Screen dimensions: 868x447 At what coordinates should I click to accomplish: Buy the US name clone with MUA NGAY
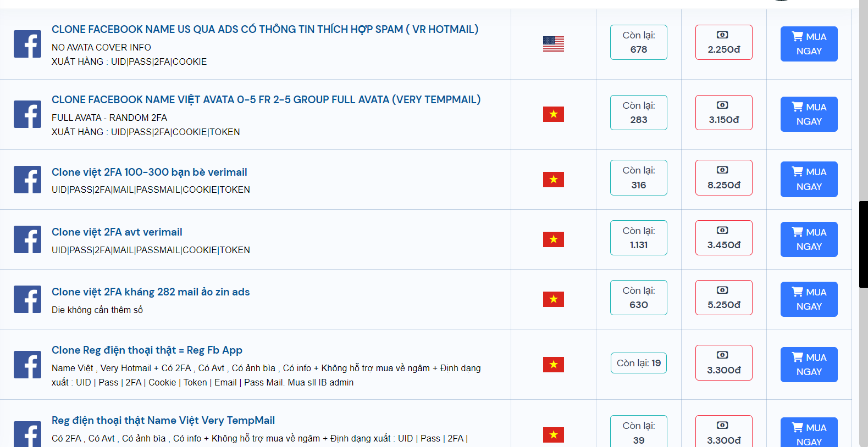pyautogui.click(x=809, y=44)
